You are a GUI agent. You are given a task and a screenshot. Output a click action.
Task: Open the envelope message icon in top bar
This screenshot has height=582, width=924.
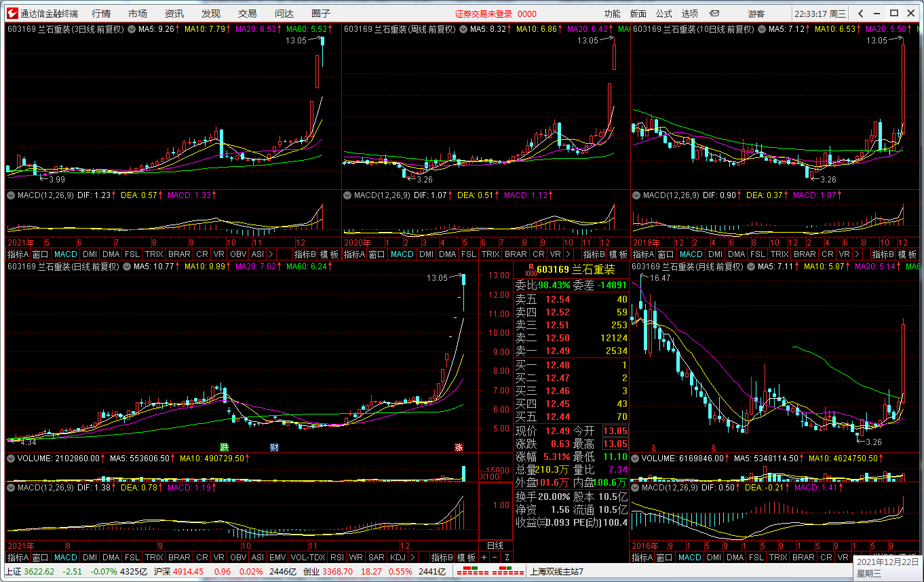714,14
